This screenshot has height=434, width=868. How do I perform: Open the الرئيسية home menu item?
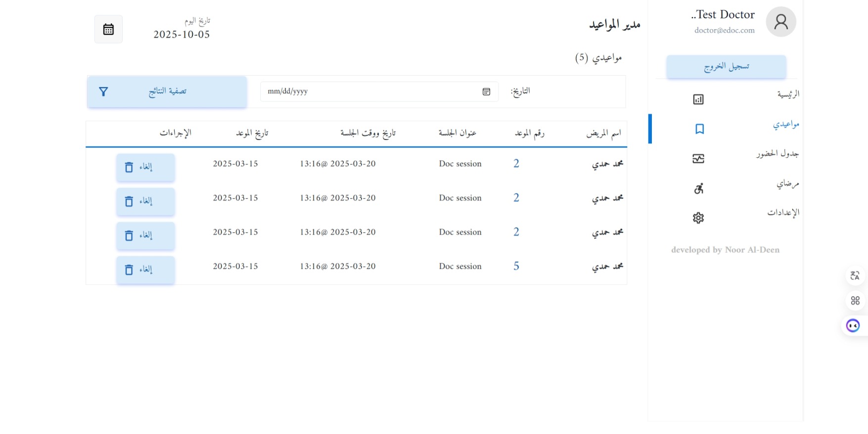click(787, 94)
